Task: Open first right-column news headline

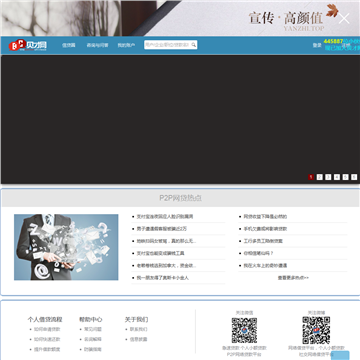Action: (265, 217)
